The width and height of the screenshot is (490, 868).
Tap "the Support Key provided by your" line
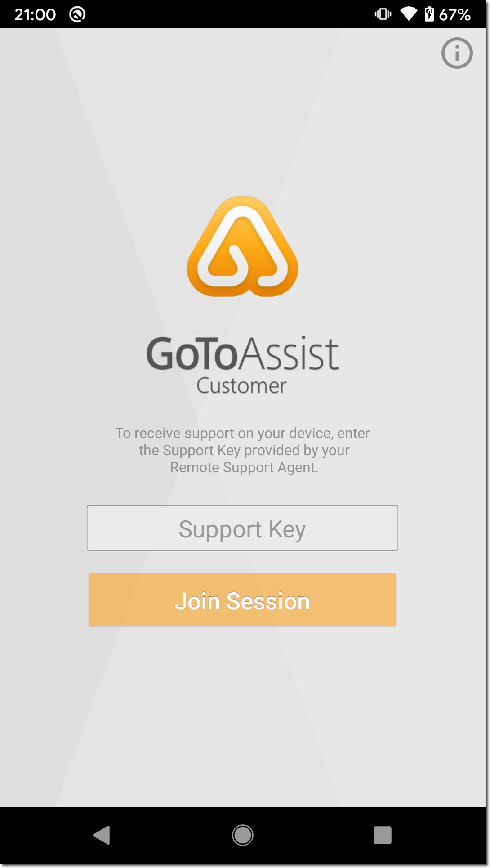pyautogui.click(x=244, y=450)
